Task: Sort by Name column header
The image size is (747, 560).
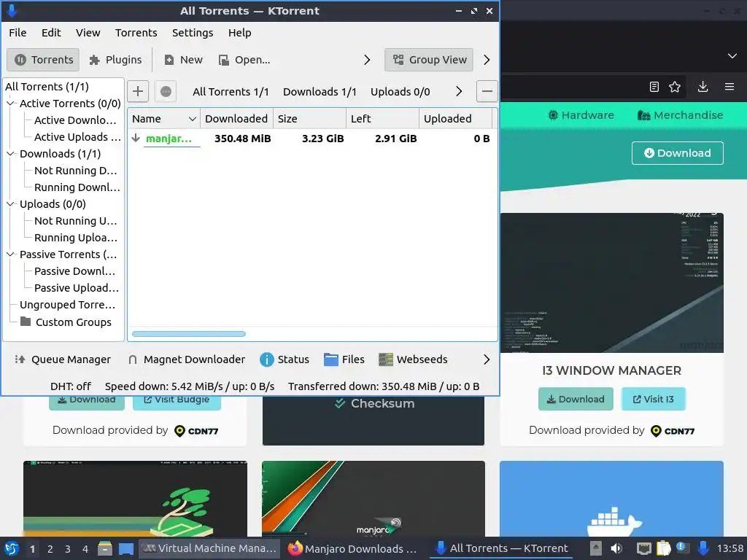Action: (163, 119)
